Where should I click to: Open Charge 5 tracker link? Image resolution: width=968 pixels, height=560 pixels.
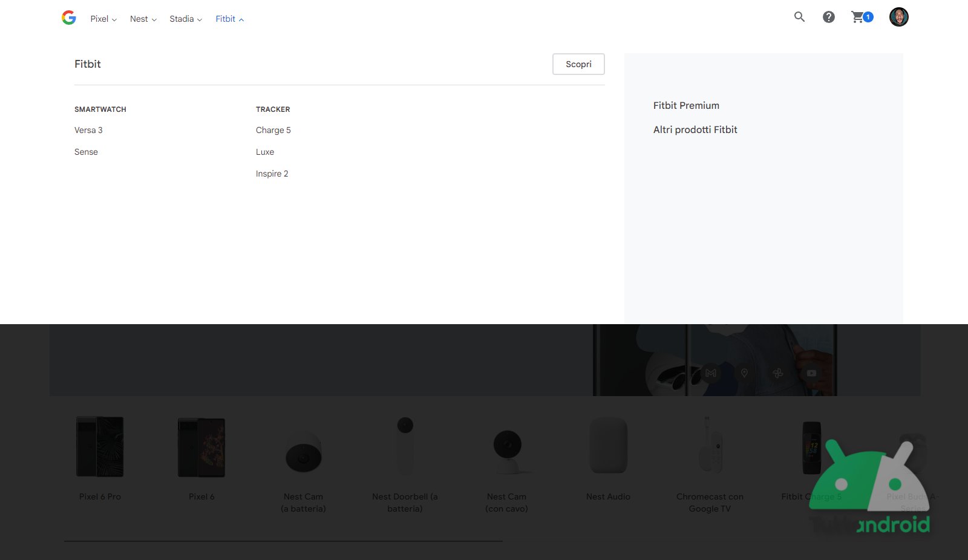pyautogui.click(x=273, y=130)
